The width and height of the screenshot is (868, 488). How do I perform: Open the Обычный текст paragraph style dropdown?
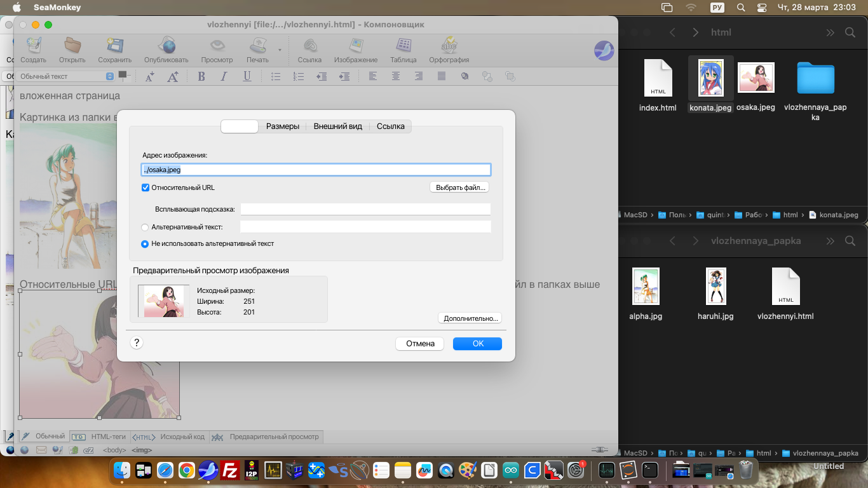tap(66, 76)
